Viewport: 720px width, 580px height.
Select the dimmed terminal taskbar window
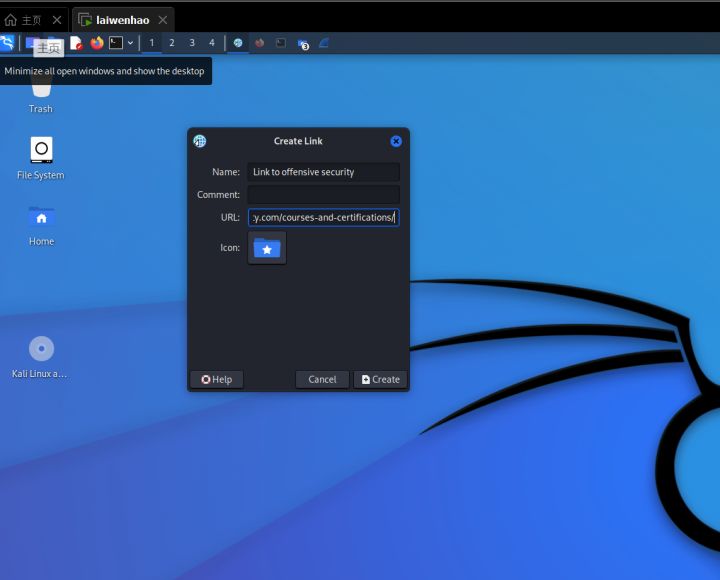coord(281,43)
